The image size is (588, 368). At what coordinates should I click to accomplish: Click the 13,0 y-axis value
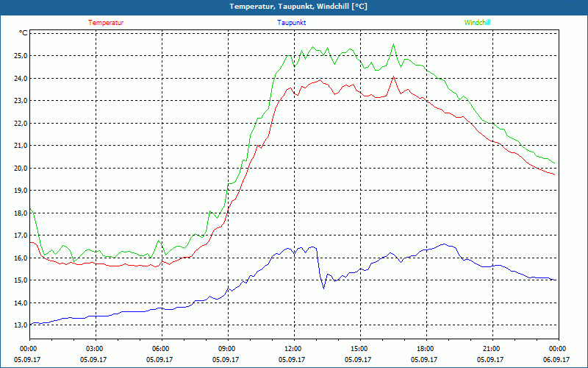pyautogui.click(x=21, y=325)
